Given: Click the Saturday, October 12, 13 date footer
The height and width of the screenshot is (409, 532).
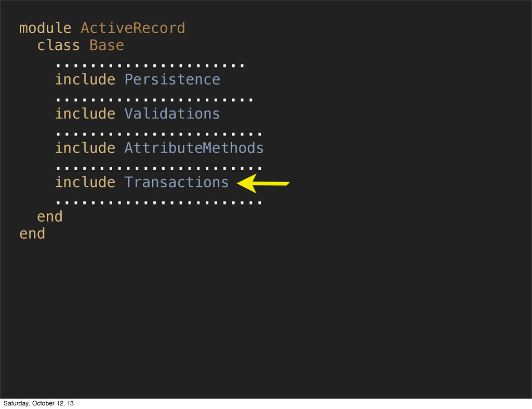Looking at the screenshot, I should pos(38,403).
